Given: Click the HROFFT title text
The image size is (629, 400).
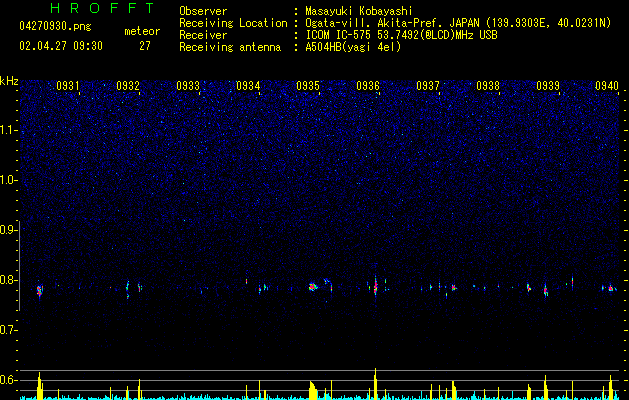Looking at the screenshot, I should pos(103,8).
